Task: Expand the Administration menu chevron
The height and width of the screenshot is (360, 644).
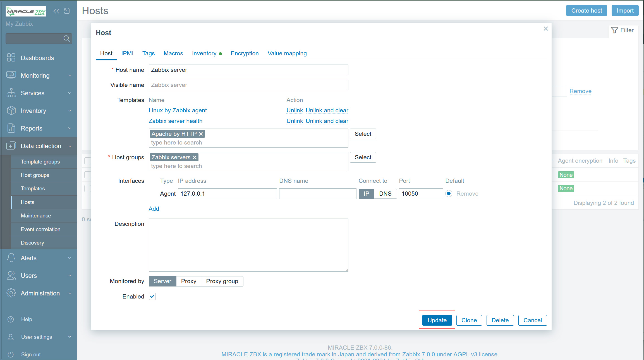Action: [x=70, y=293]
